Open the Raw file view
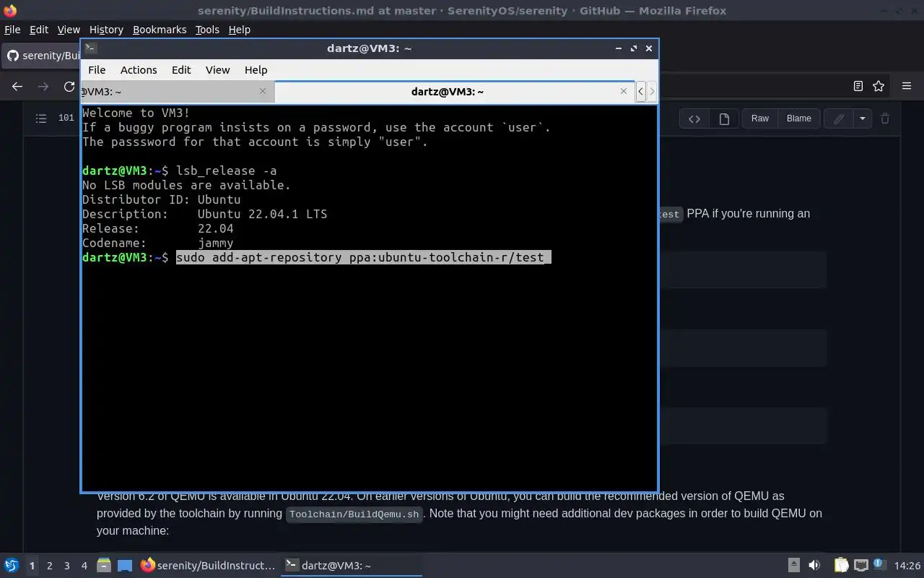Screen dimensions: 924x578 760,118
